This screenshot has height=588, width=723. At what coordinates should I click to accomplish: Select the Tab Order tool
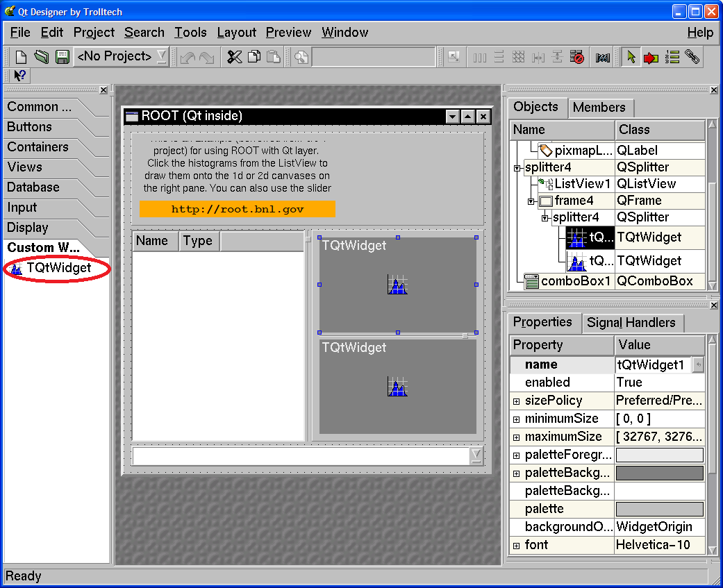click(672, 57)
